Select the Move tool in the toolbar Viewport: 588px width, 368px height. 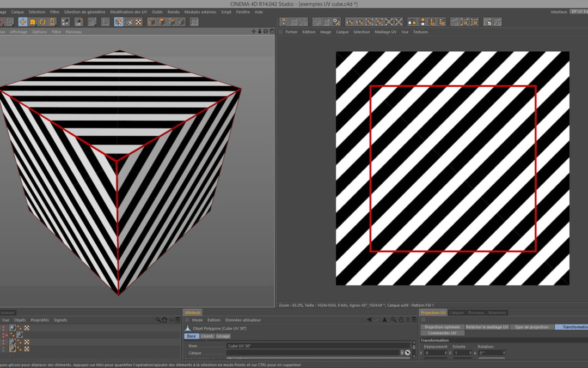[22, 22]
